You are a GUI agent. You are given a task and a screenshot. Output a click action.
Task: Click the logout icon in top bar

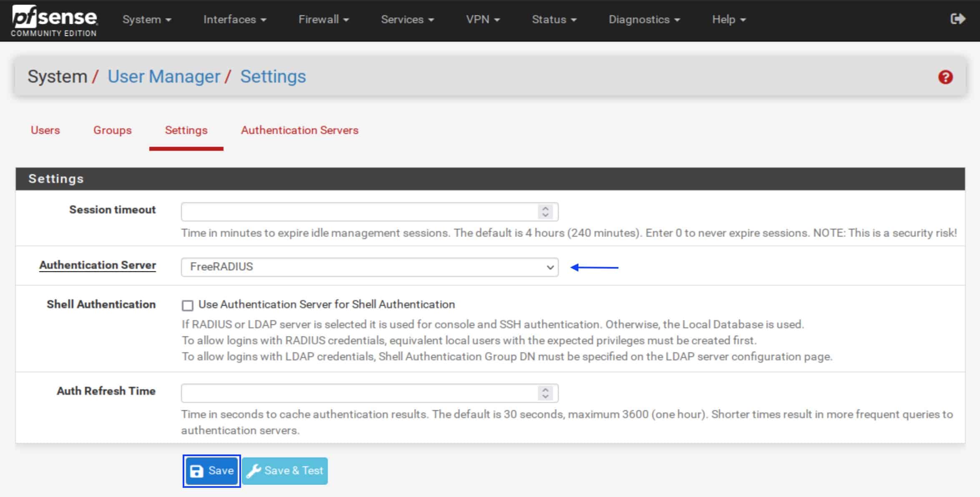coord(957,19)
